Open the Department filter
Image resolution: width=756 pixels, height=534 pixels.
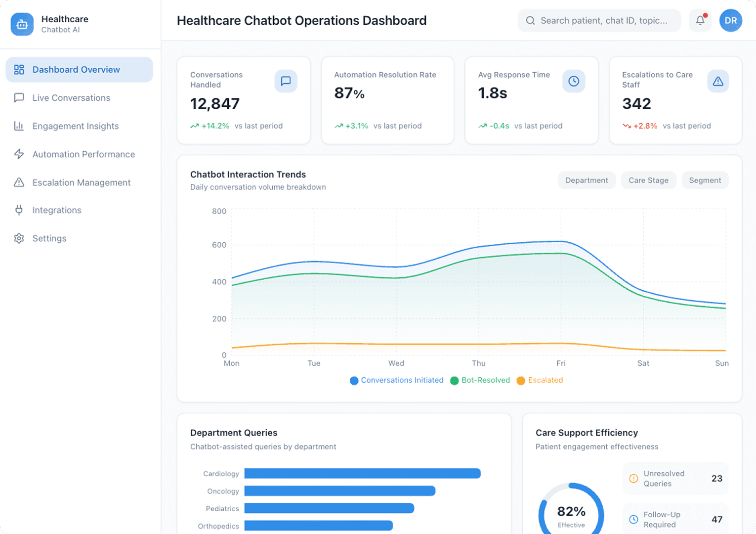click(x=587, y=180)
